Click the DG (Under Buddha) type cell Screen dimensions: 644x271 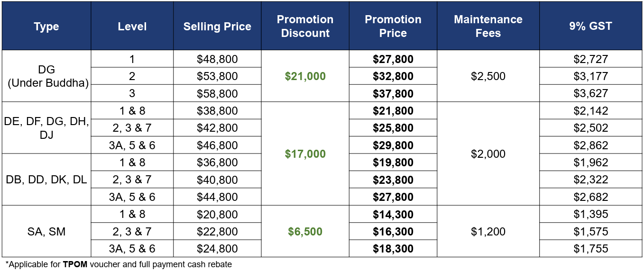[46, 76]
